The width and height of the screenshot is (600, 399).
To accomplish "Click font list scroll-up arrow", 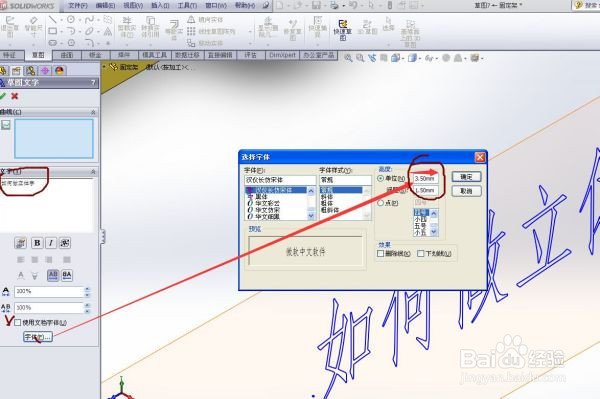I will 311,191.
